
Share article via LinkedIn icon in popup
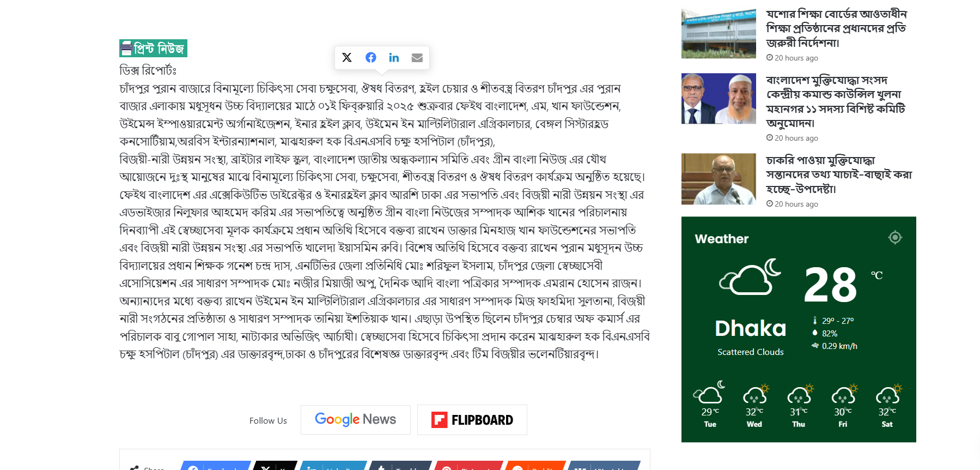click(x=394, y=58)
